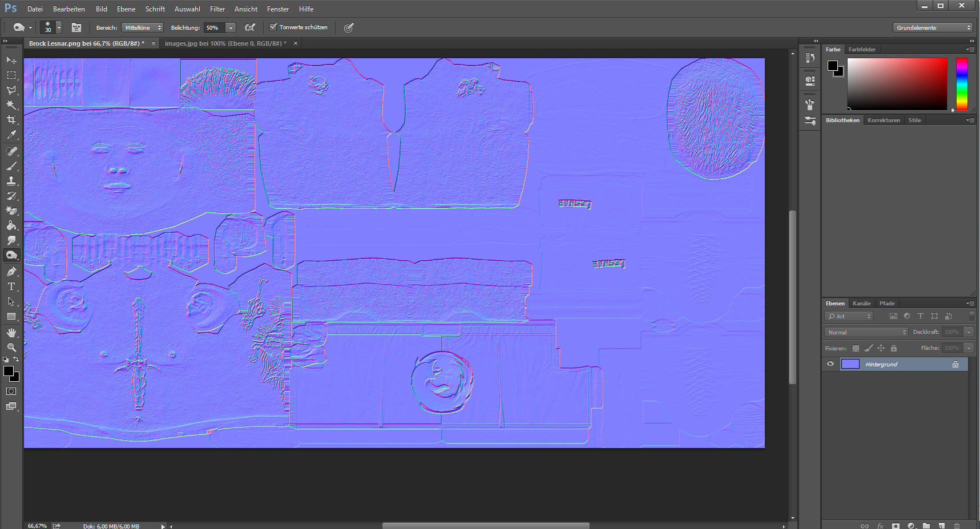Close the Brock Lesnar.png tab
The height and width of the screenshot is (529, 980).
[154, 43]
